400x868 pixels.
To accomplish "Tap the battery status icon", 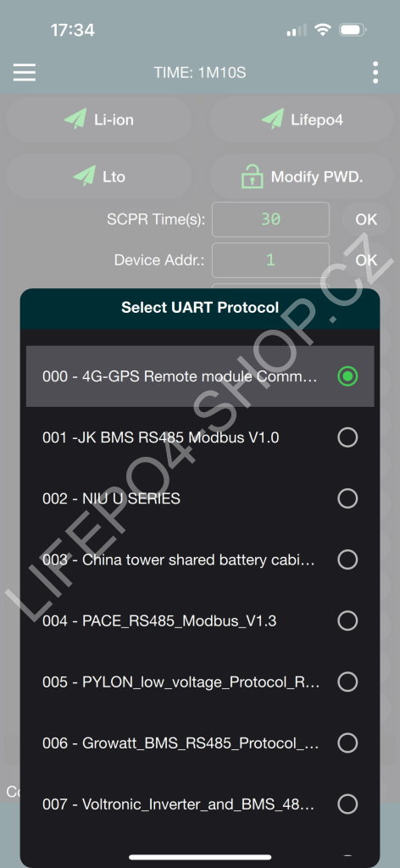I will (x=353, y=30).
